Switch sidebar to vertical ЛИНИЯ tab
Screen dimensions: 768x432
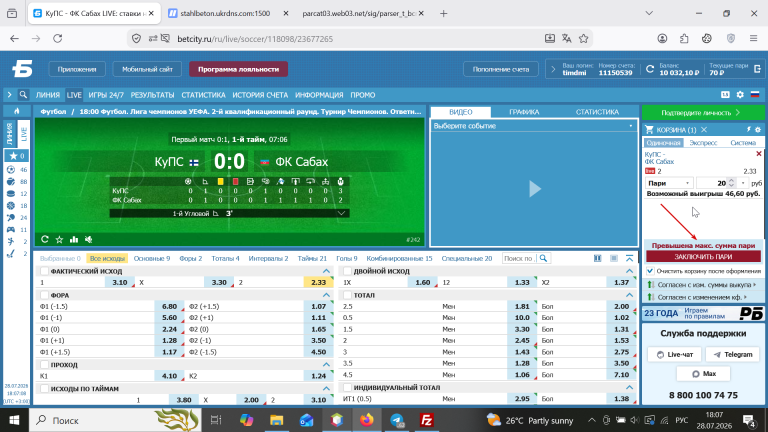(10, 134)
